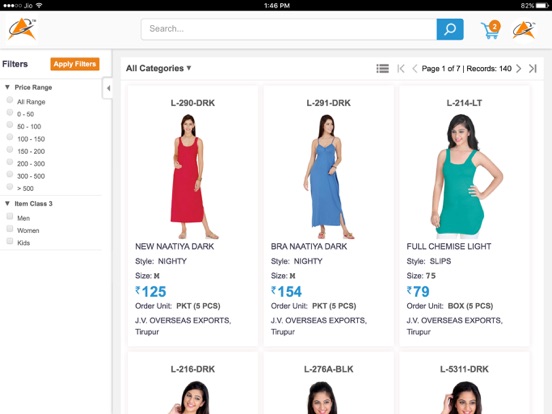The image size is (552, 414).
Task: Click the L-214-LT product code
Action: click(x=464, y=103)
